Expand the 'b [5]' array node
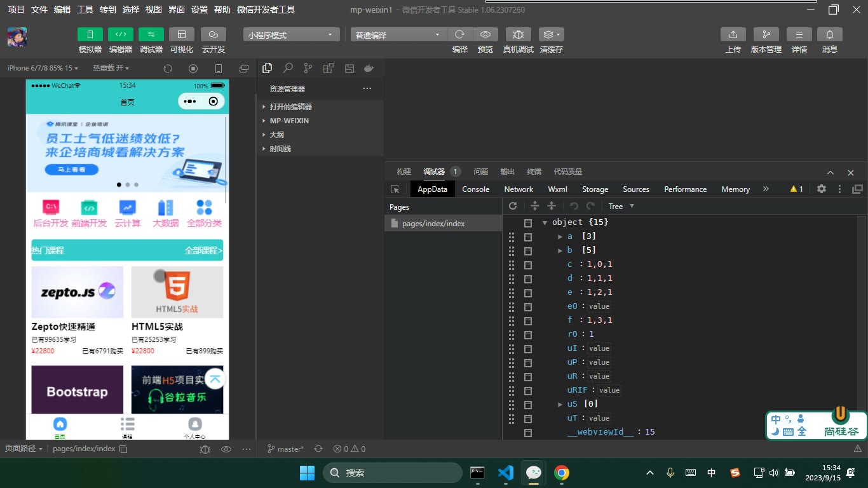868x488 pixels. click(560, 250)
